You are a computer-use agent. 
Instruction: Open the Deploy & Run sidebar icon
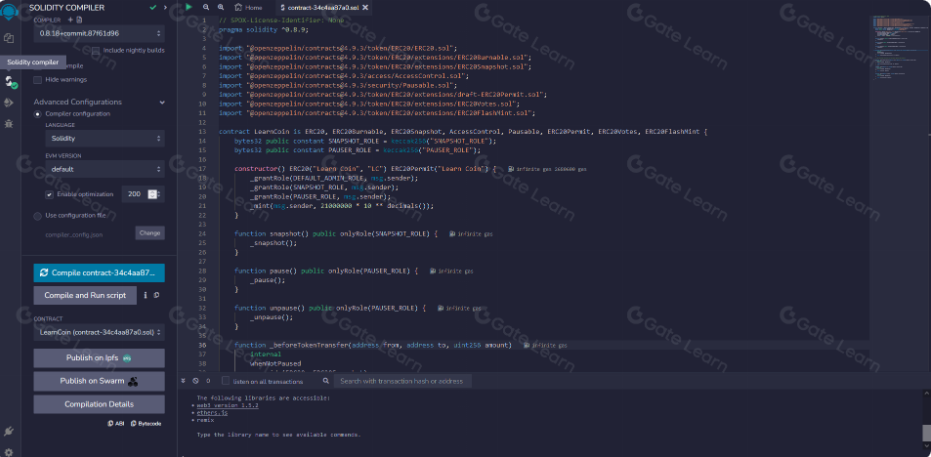click(x=9, y=102)
